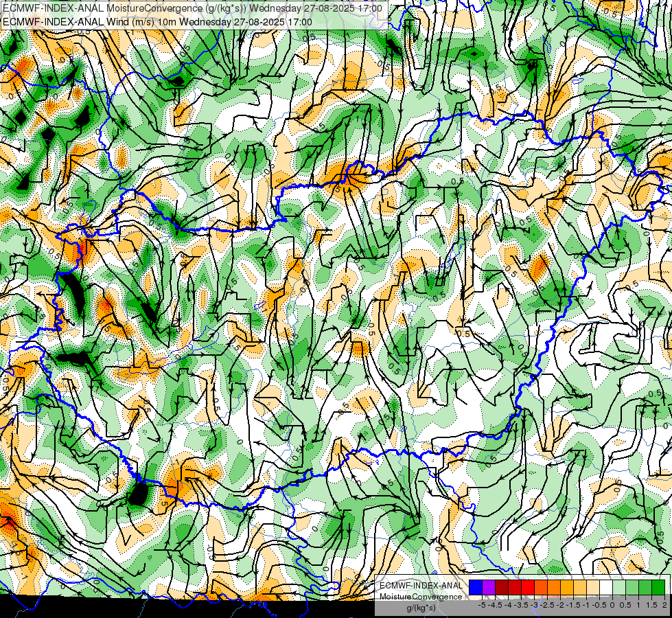Click the MoistureConvergence title line at top
The height and width of the screenshot is (618, 672).
(x=192, y=8)
